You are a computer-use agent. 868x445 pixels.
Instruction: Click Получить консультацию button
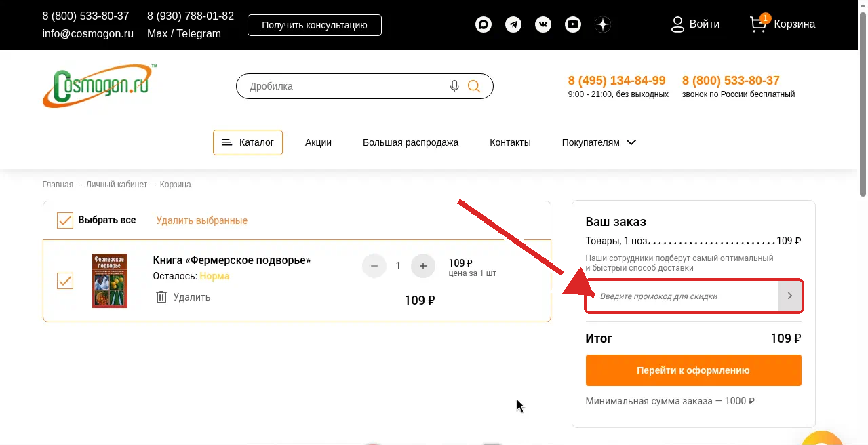(315, 25)
